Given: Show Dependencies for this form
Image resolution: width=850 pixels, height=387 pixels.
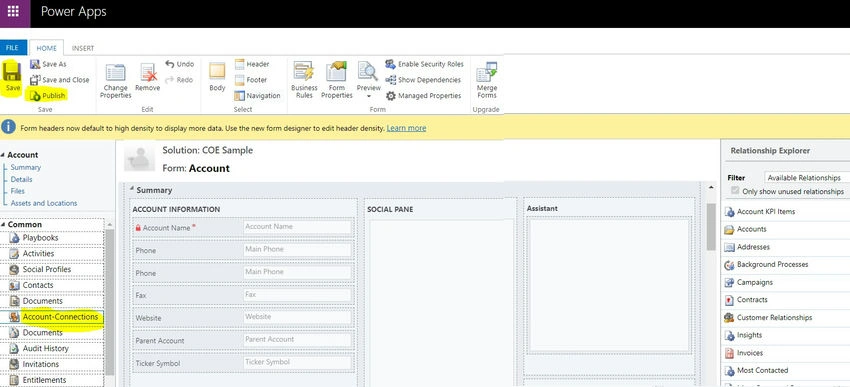Looking at the screenshot, I should click(423, 80).
